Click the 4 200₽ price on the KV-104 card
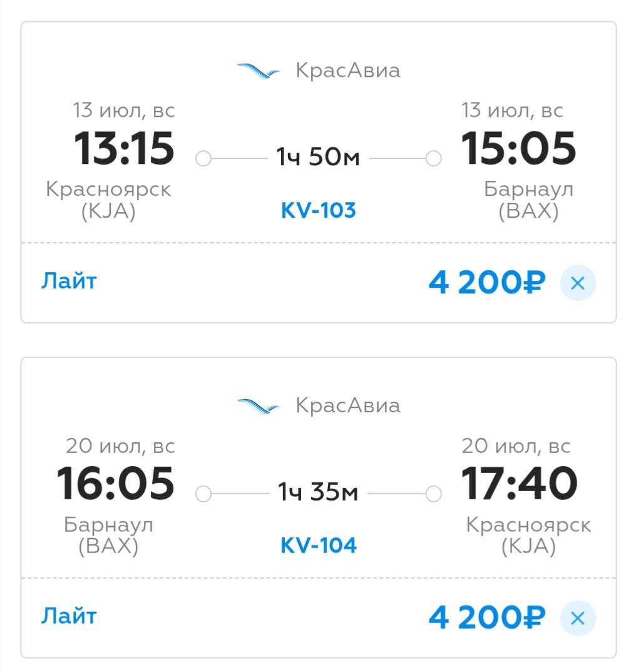631x672 pixels. (x=487, y=619)
